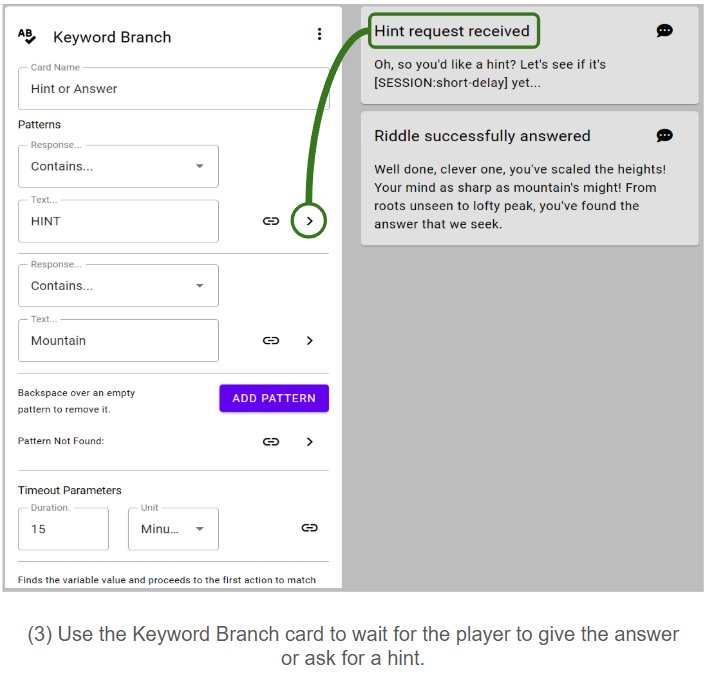Click the link icon beside Mountain pattern
This screenshot has height=681, width=709.
click(271, 340)
